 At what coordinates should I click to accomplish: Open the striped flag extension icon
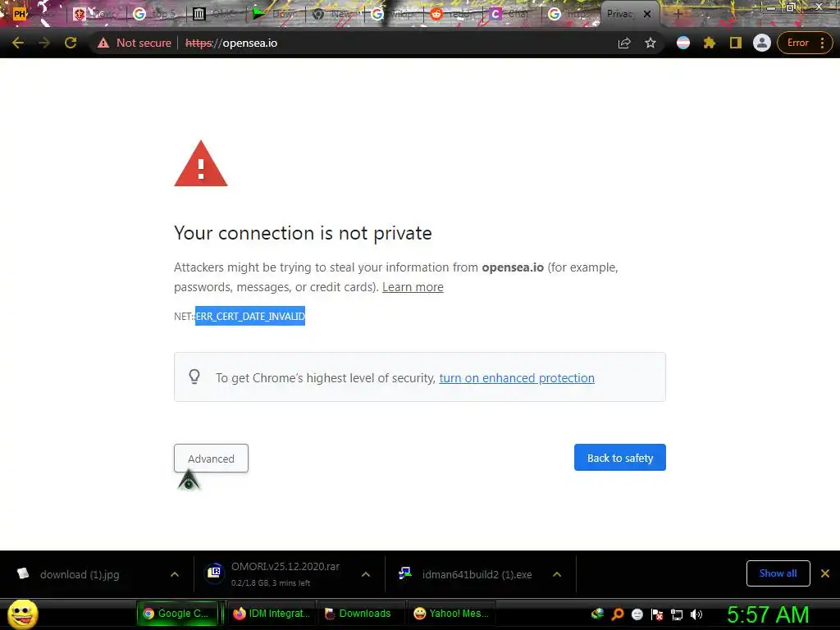(683, 43)
